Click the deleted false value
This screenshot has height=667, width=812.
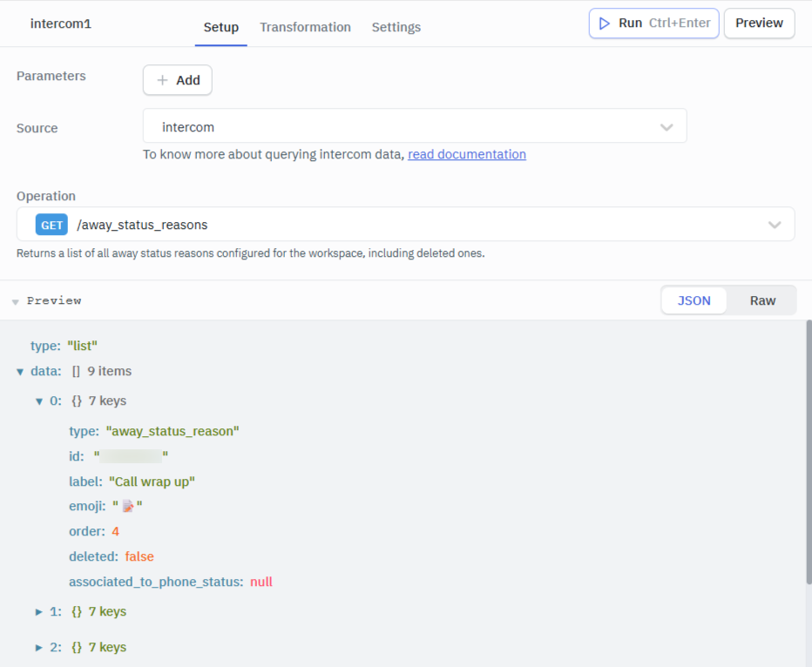point(139,556)
